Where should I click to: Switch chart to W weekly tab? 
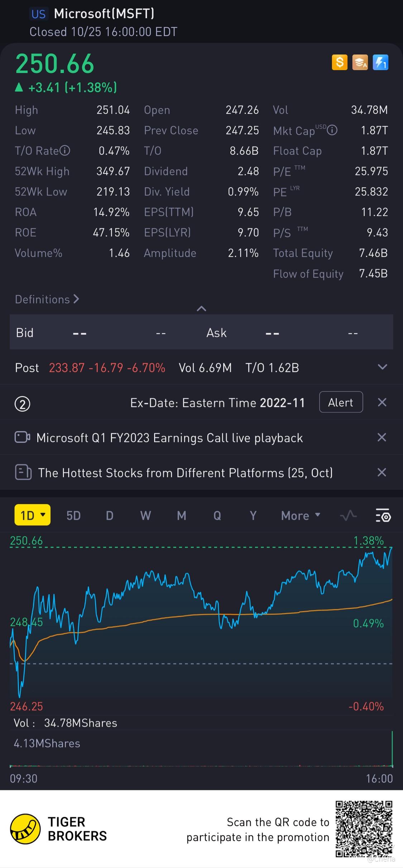145,516
